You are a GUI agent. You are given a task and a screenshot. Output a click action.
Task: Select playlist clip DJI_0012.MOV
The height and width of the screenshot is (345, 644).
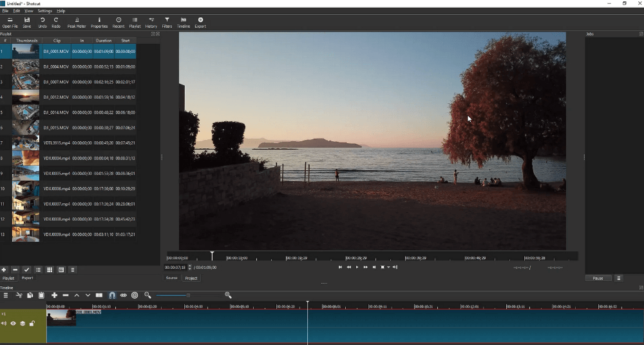68,97
